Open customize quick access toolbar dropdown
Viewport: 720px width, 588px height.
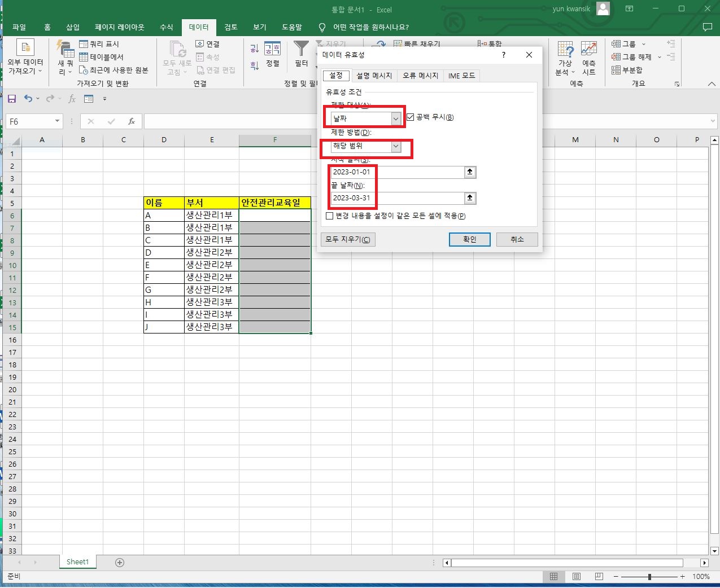(104, 99)
